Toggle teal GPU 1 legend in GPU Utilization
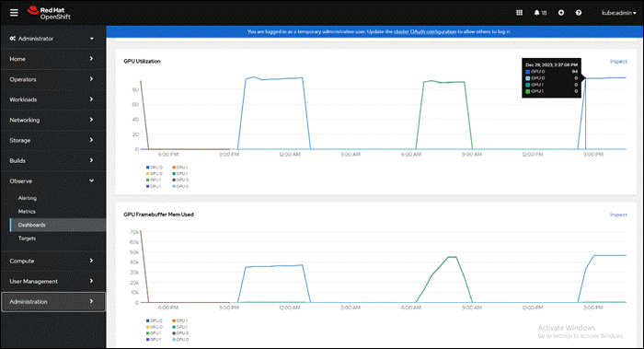644x349 pixels. 180,173
